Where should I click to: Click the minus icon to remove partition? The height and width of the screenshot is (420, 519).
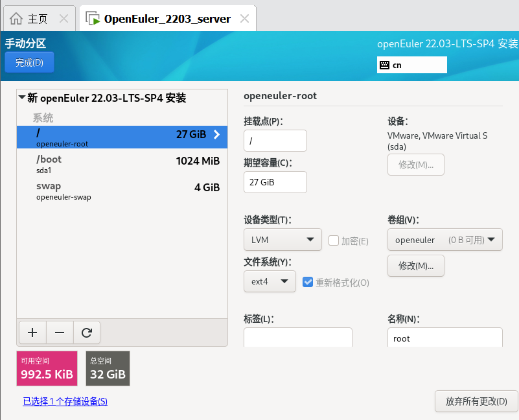tap(60, 332)
